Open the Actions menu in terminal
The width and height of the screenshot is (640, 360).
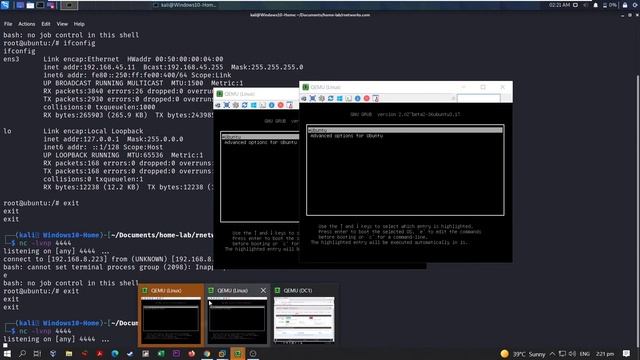27,24
